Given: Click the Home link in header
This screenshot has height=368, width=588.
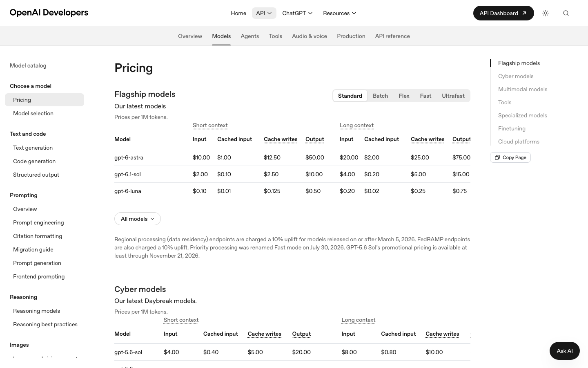Looking at the screenshot, I should point(238,13).
